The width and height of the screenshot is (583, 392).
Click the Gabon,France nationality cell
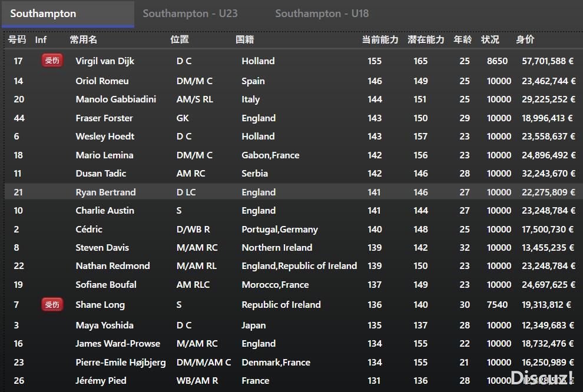270,155
